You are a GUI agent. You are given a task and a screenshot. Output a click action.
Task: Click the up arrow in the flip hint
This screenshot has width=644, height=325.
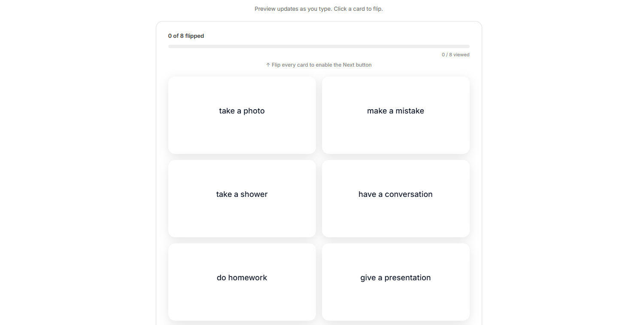tap(268, 65)
